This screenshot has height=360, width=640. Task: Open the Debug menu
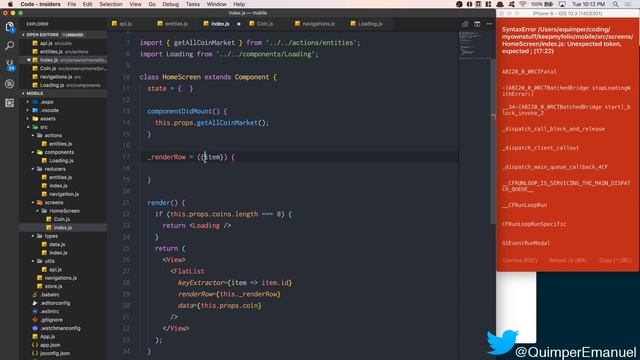tap(171, 4)
